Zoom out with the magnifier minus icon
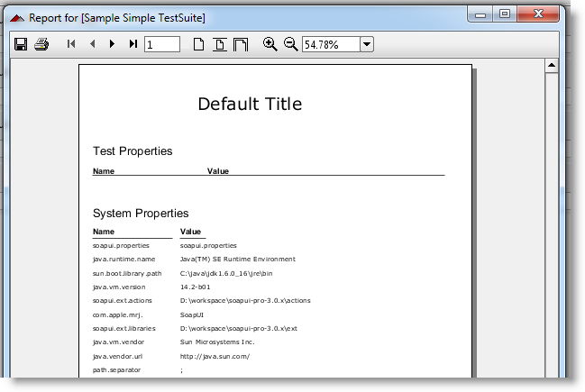The height and width of the screenshot is (392, 585). click(x=290, y=44)
